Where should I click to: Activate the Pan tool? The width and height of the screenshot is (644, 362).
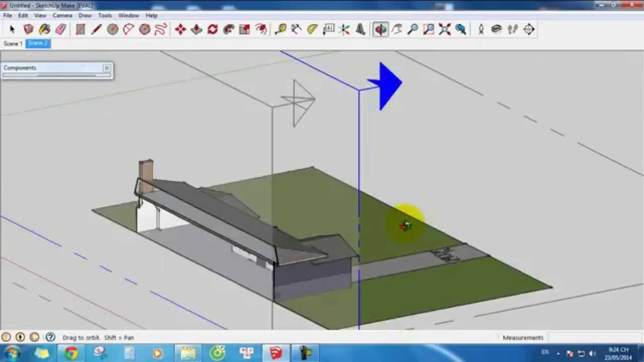pos(397,30)
